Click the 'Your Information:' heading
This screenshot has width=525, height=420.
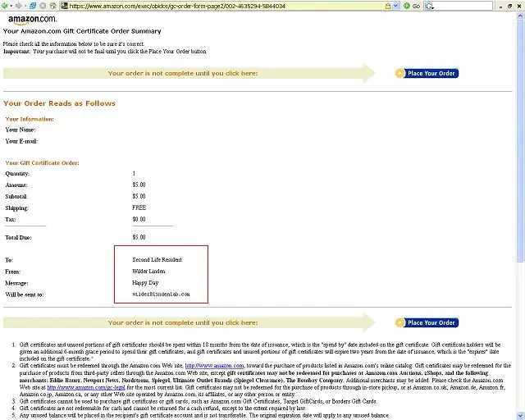click(30, 119)
